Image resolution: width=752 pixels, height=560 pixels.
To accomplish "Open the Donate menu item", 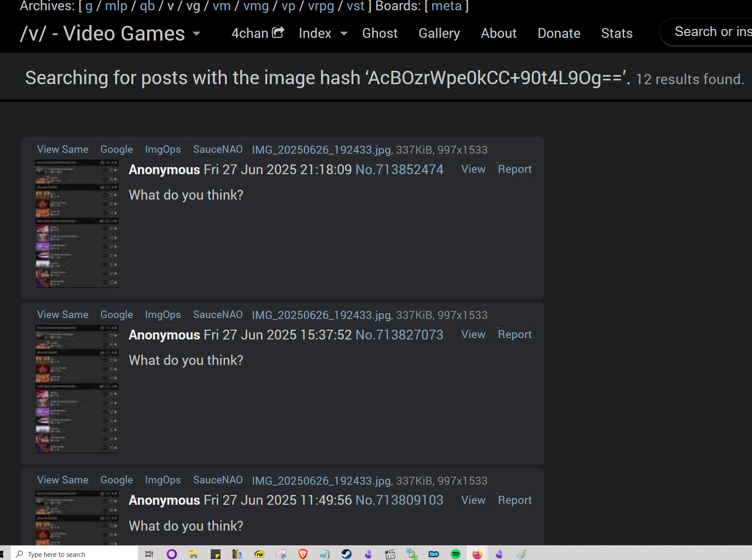I will [559, 33].
